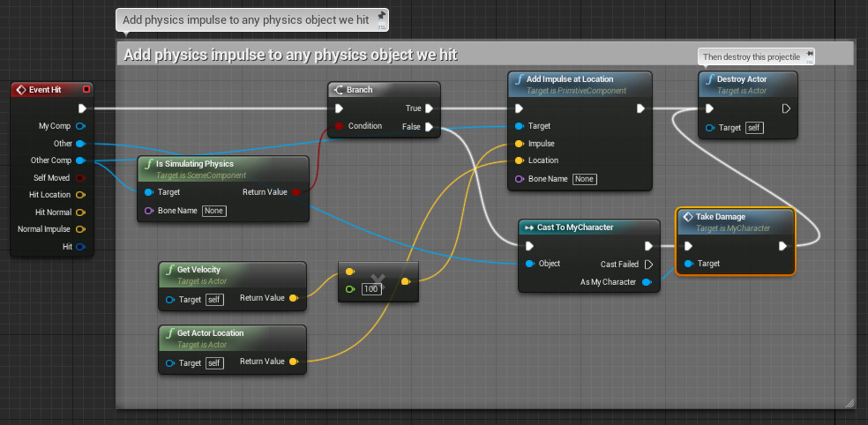The image size is (868, 425).
Task: Click the comment box title bar
Action: click(485, 55)
